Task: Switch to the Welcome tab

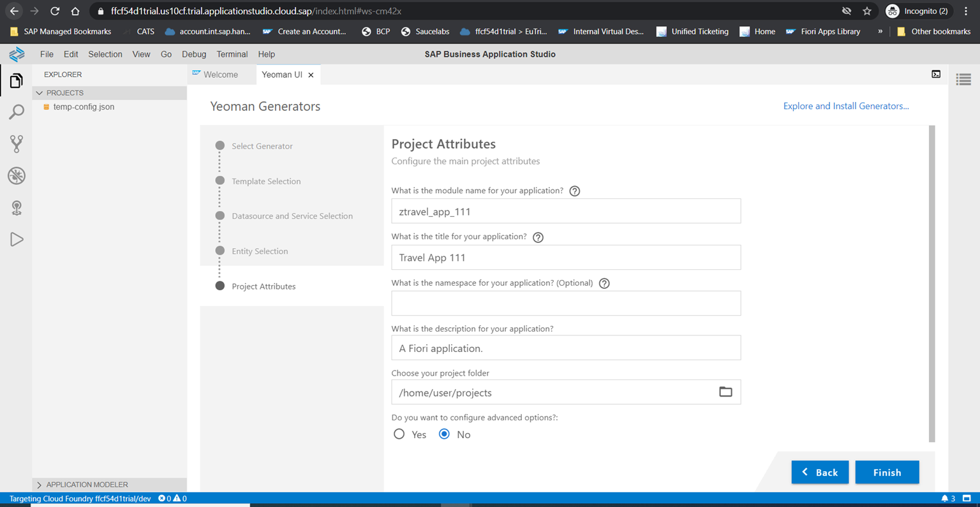Action: (x=221, y=75)
